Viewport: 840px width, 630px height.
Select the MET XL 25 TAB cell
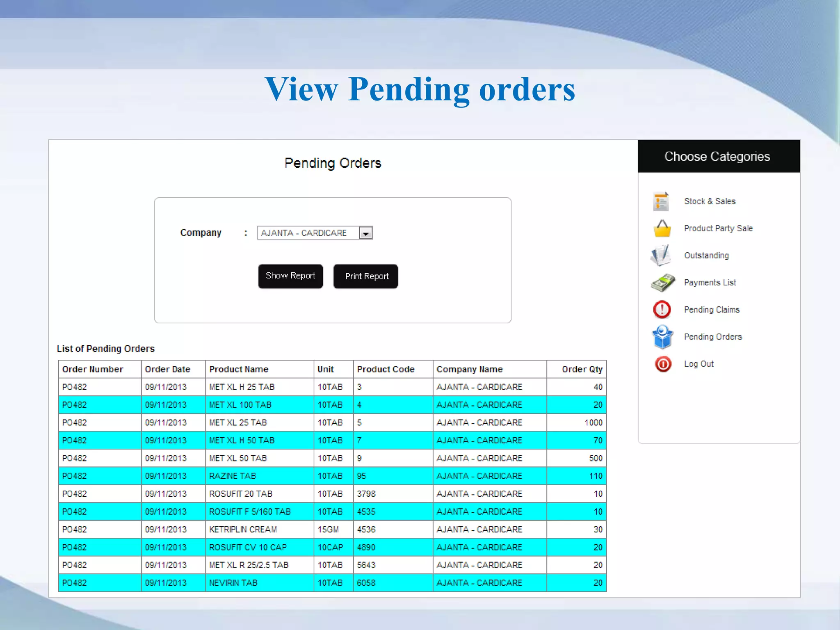coord(260,422)
